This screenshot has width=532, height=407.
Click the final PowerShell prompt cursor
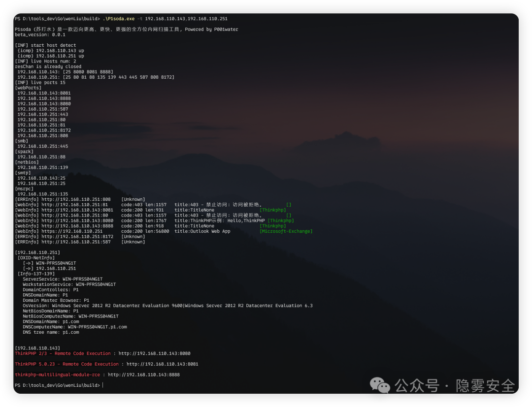tap(102, 385)
